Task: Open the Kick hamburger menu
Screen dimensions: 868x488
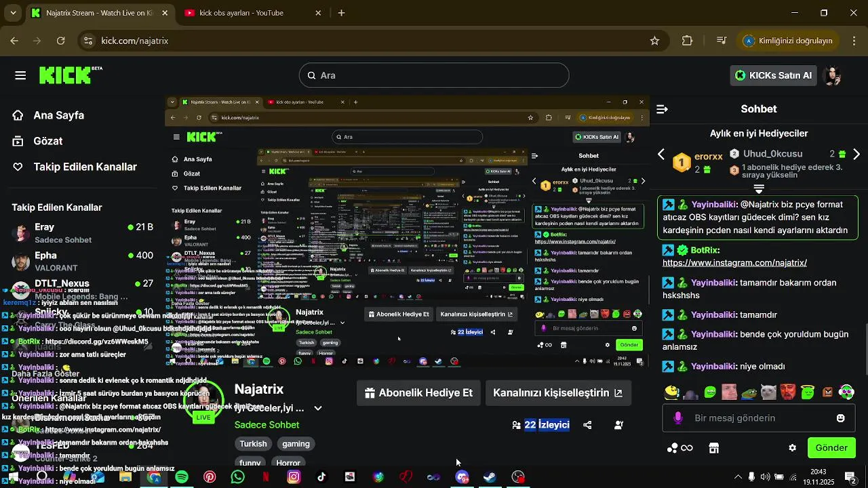Action: click(20, 75)
